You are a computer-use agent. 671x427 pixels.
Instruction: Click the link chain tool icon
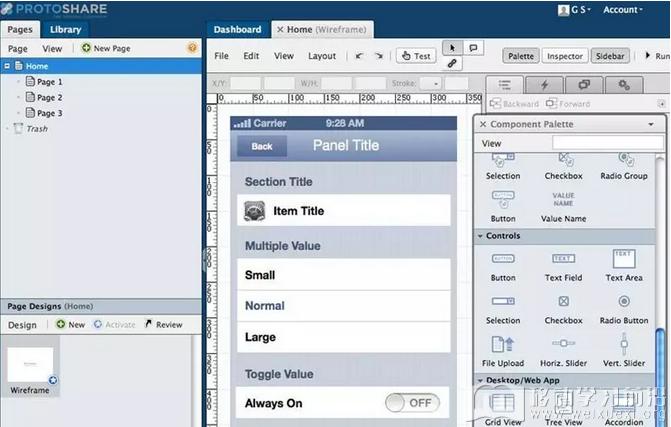click(452, 64)
